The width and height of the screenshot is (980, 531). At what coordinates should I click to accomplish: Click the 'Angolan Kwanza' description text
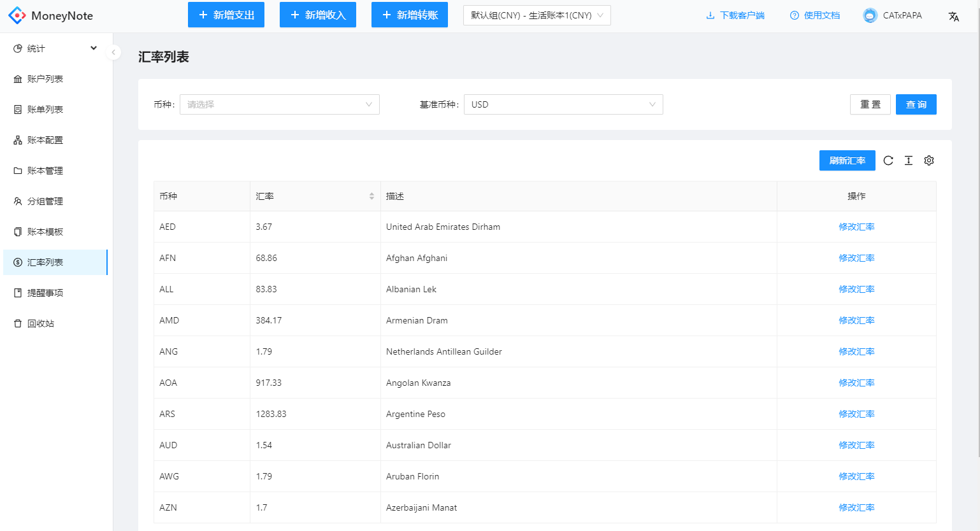coord(418,383)
